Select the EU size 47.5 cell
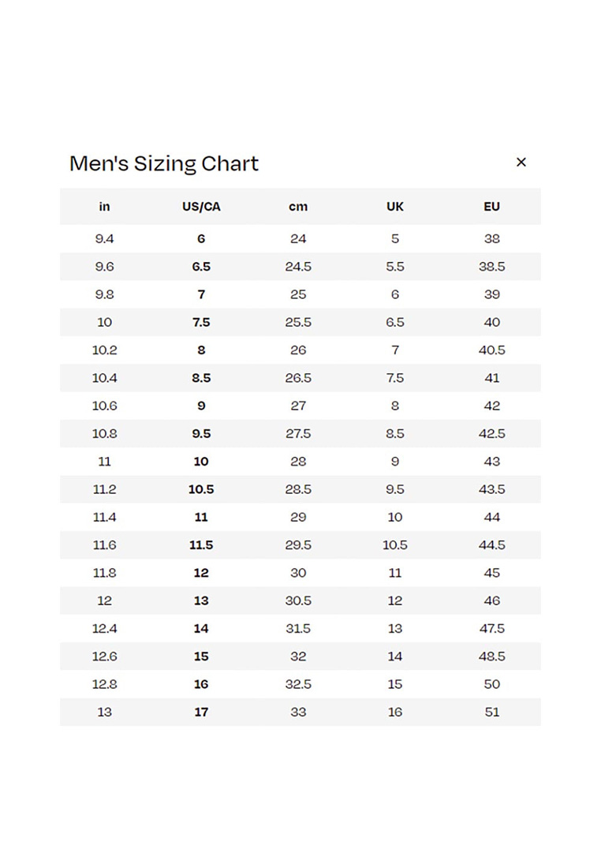The width and height of the screenshot is (601, 868). [x=491, y=628]
